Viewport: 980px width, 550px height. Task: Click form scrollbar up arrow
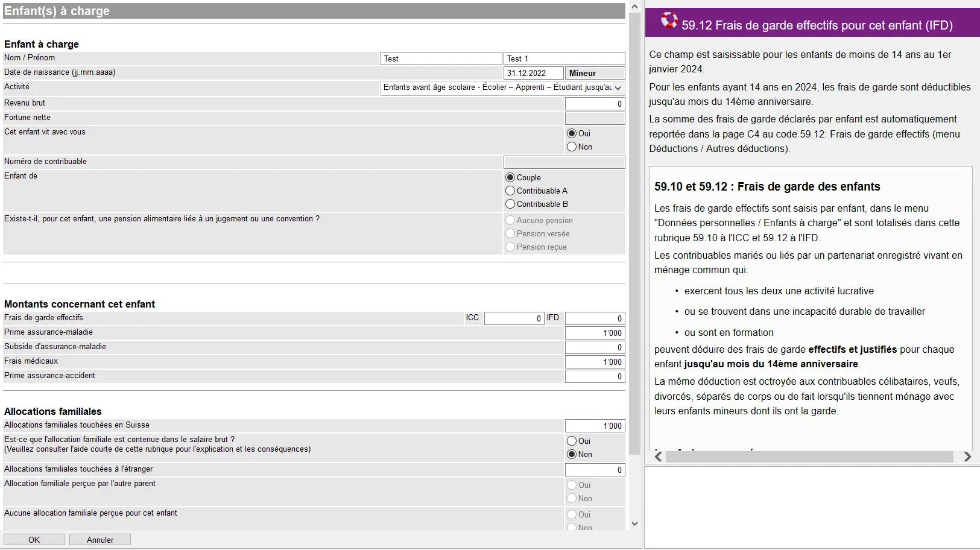point(634,7)
